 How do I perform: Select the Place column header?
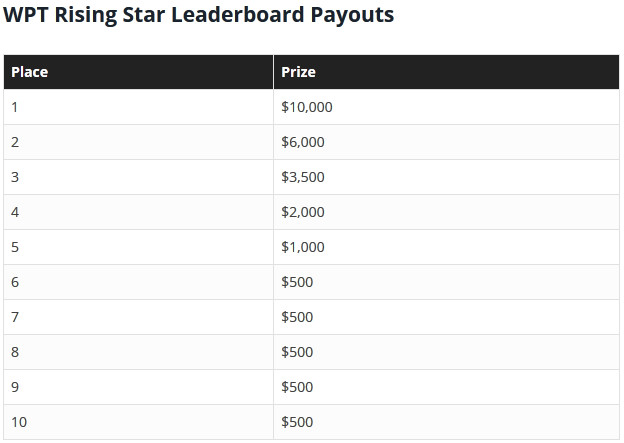click(138, 72)
